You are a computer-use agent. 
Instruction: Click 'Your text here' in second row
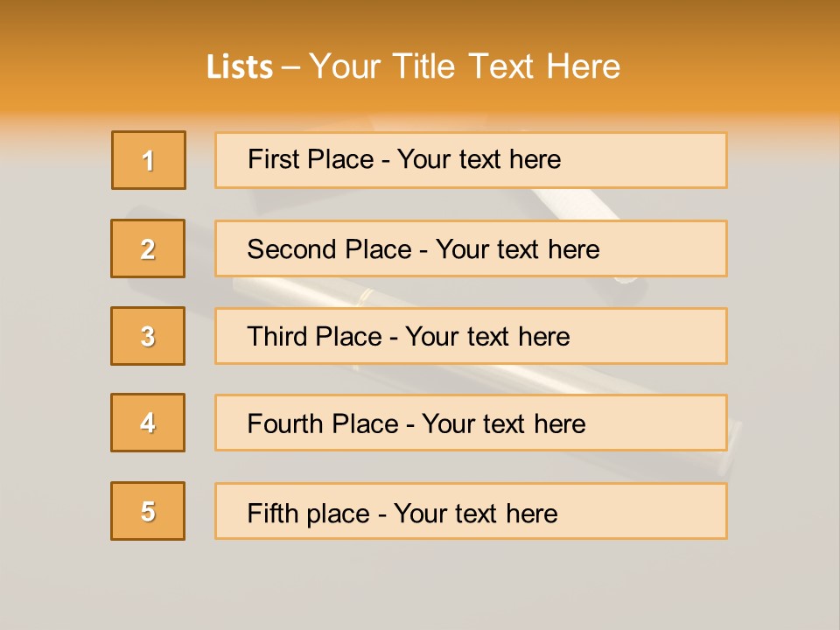click(x=517, y=249)
